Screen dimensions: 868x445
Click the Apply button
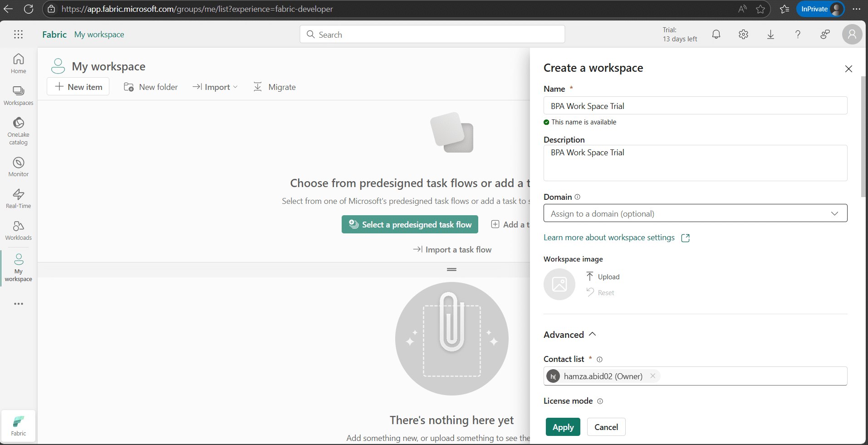pyautogui.click(x=563, y=427)
